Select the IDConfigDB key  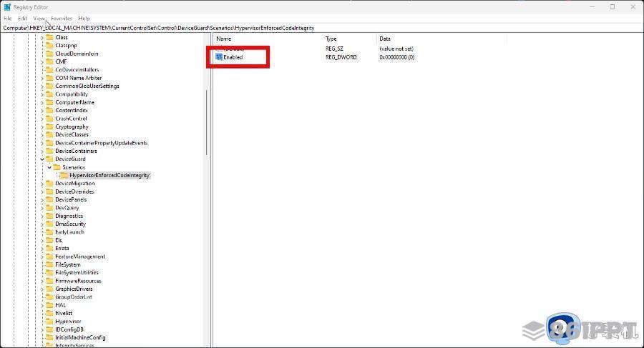[69, 329]
